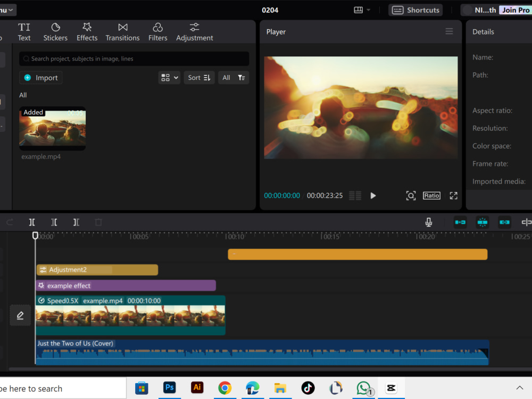This screenshot has height=399, width=532.
Task: Play the video preview
Action: 373,196
